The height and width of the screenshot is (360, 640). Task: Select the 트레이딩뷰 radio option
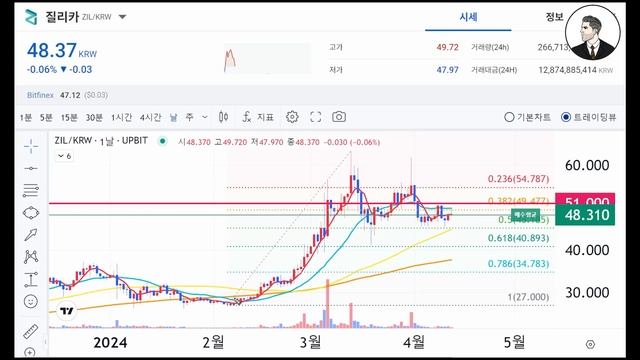click(x=589, y=117)
